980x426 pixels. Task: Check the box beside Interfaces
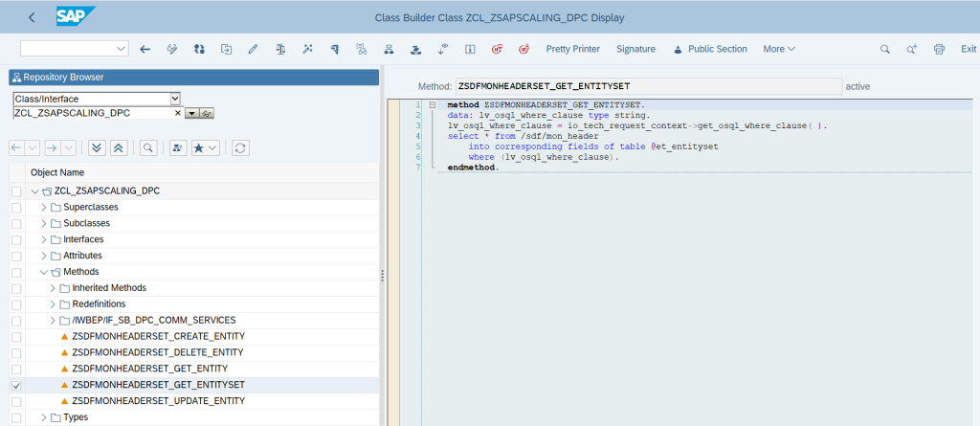coord(16,239)
